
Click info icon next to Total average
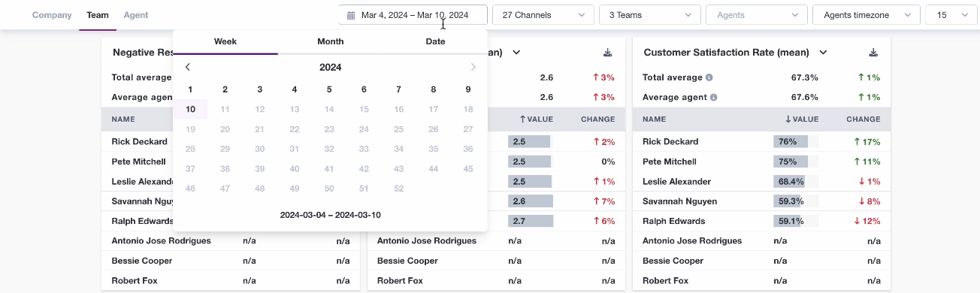point(709,77)
